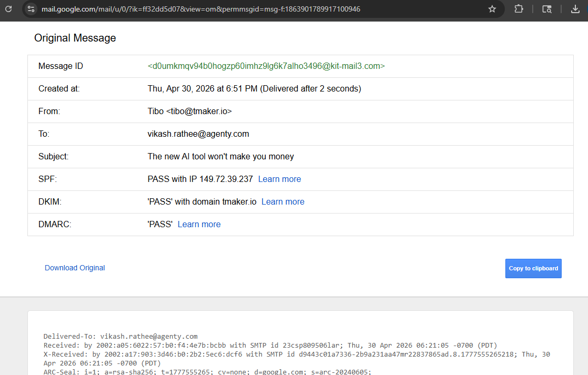Open site information icon in address bar
This screenshot has width=588, height=375.
point(31,9)
